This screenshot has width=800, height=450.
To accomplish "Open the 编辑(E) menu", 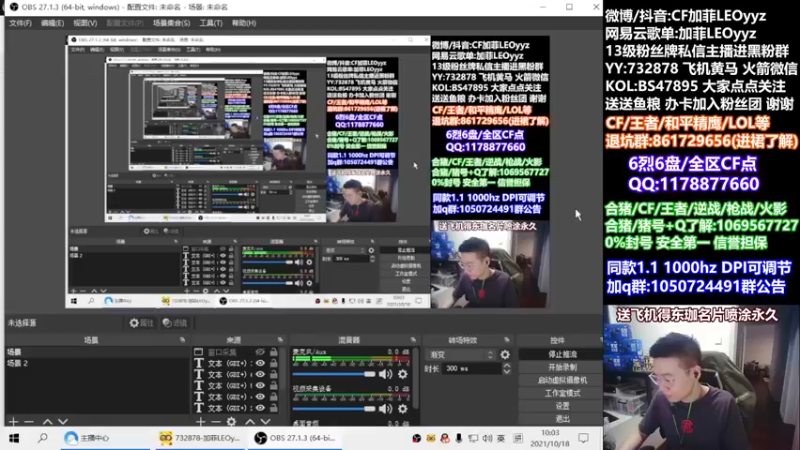I will (x=52, y=23).
